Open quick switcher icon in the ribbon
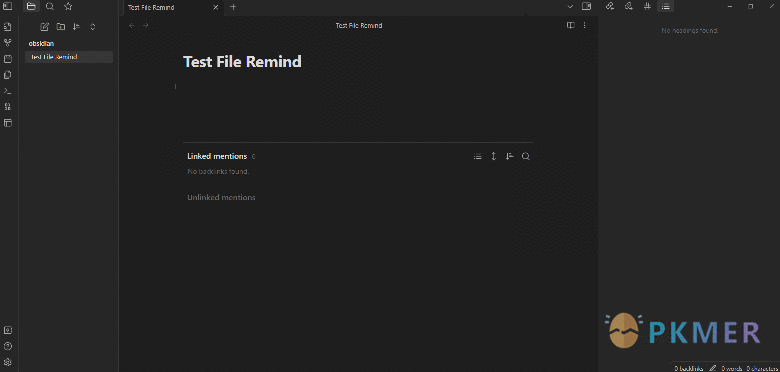This screenshot has width=780, height=372. (7, 27)
